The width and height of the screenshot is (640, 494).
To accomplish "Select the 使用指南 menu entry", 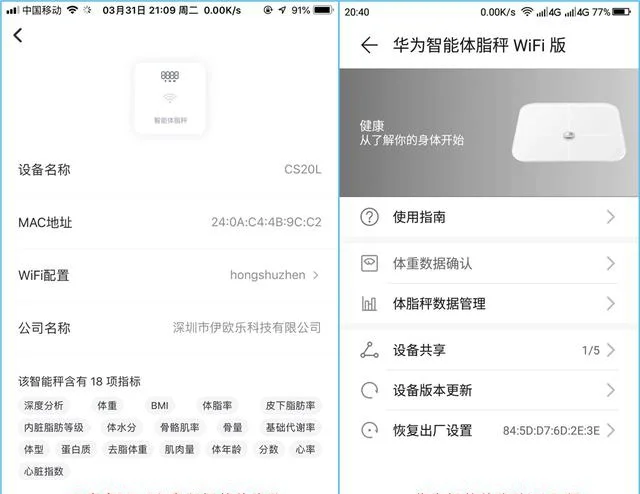I will 489,217.
